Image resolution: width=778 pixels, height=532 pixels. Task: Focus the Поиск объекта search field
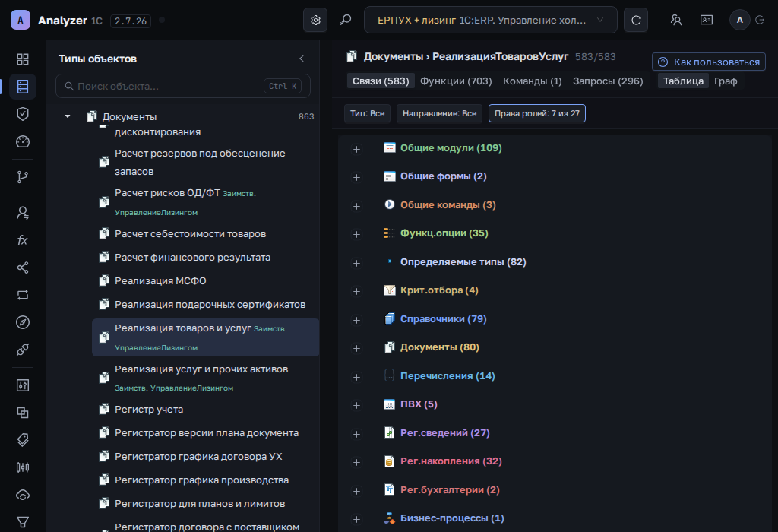pos(183,87)
